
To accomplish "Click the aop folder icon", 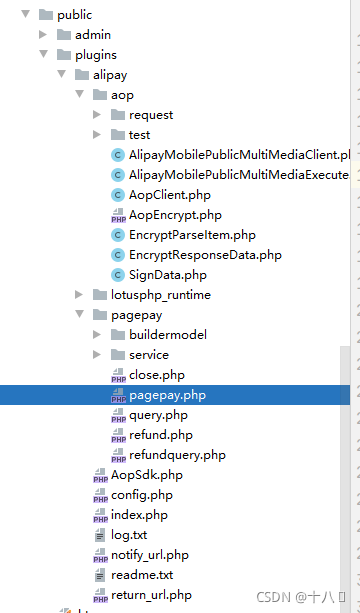I will [x=100, y=95].
